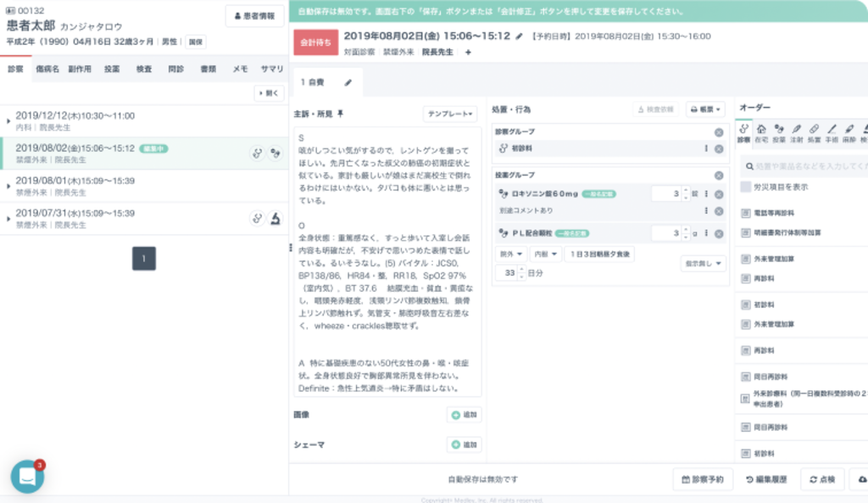868x503 pixels.
Task: Click the 診察予約 button
Action: pyautogui.click(x=703, y=480)
